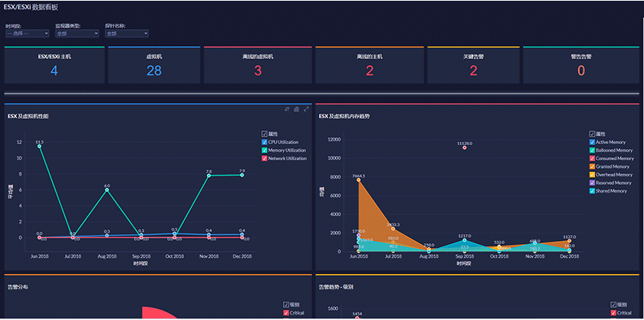
Task: Toggle Granted Memory checkbox
Action: (592, 167)
